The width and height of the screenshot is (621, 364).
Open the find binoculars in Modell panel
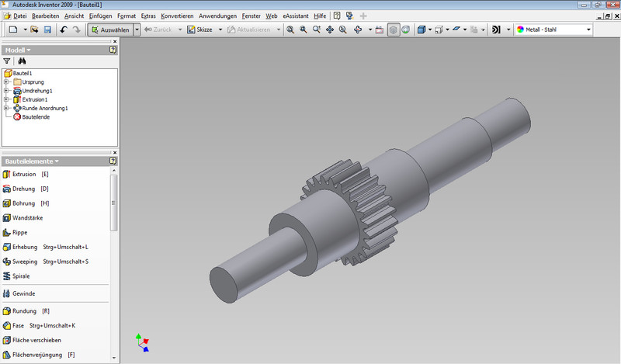23,61
